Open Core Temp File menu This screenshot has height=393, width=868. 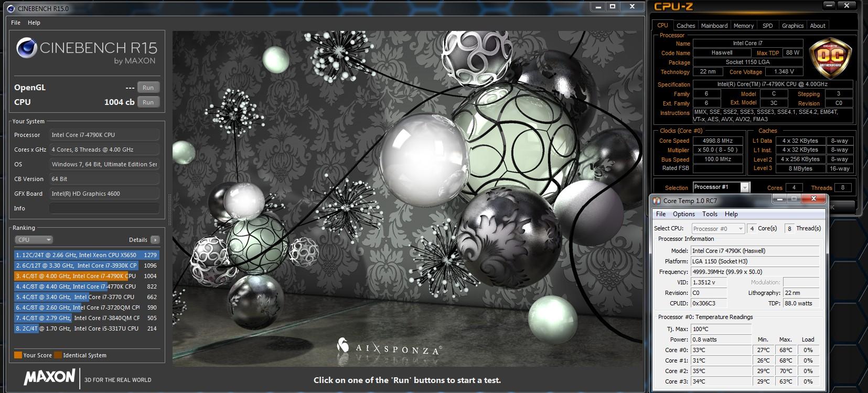pos(661,214)
